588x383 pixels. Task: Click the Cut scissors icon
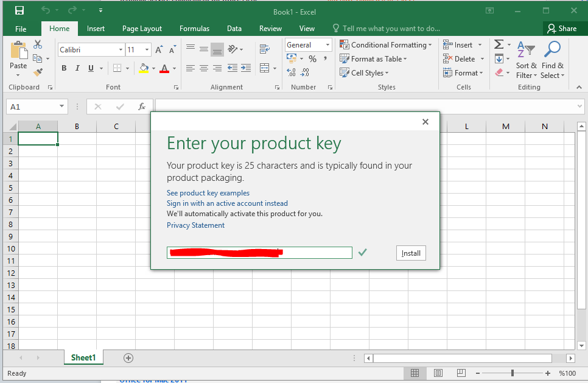(38, 44)
